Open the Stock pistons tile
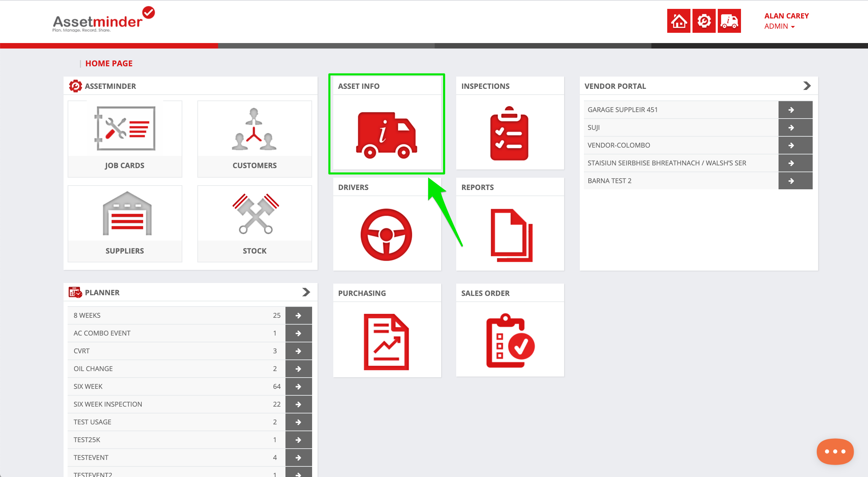Image resolution: width=868 pixels, height=477 pixels. 254,224
